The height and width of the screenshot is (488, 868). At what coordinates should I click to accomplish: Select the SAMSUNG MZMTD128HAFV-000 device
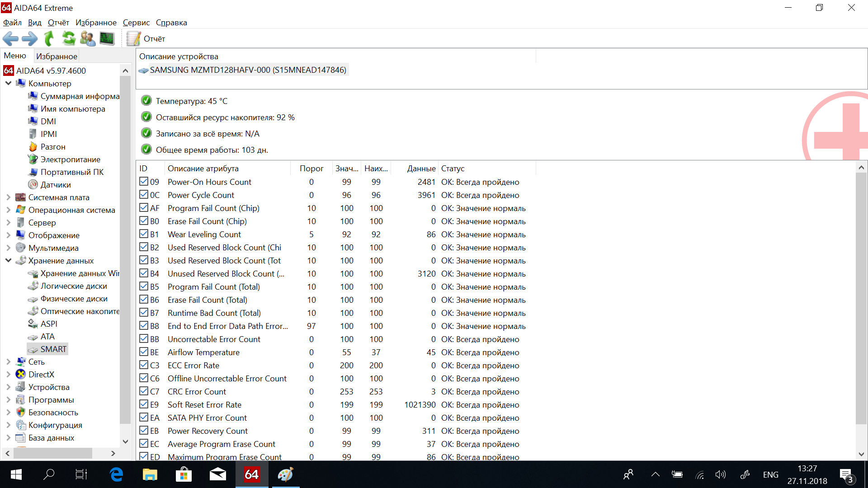tap(243, 70)
